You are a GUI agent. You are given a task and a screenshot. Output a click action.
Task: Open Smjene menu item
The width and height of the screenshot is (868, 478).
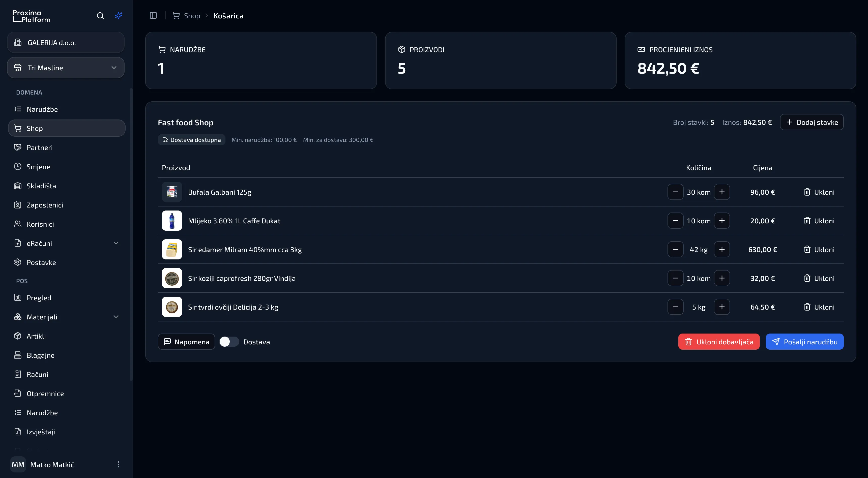(67, 167)
